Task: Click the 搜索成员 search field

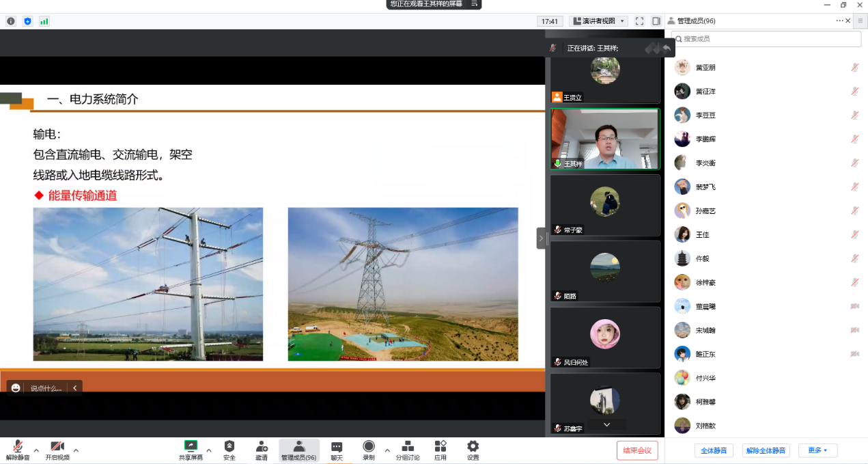Action: point(766,39)
